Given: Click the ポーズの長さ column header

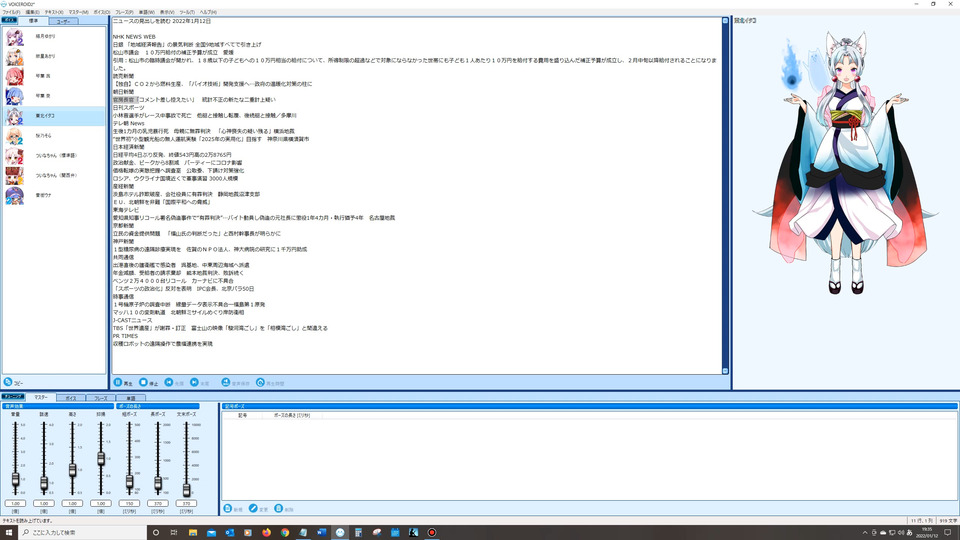Looking at the screenshot, I should pyautogui.click(x=292, y=416).
